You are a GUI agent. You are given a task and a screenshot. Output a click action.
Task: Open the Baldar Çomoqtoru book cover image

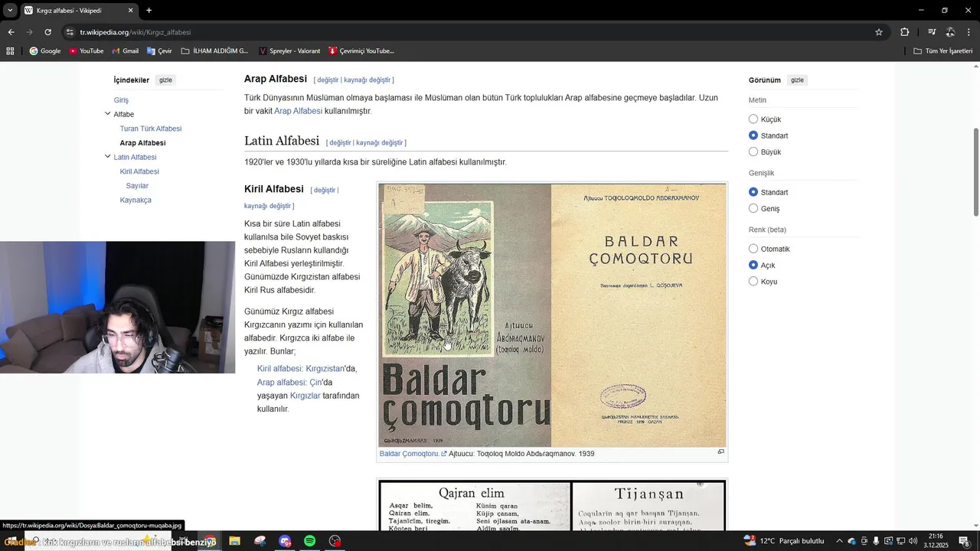point(552,315)
